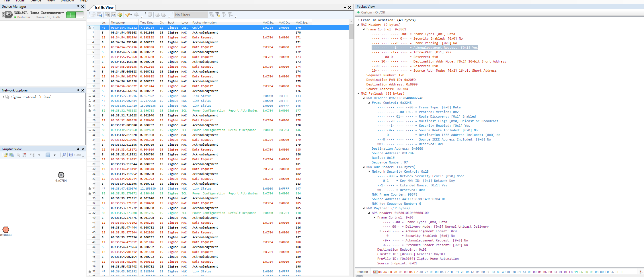This screenshot has height=277, width=644.
Task: Switch to the Traffic View tab
Action: [104, 7]
